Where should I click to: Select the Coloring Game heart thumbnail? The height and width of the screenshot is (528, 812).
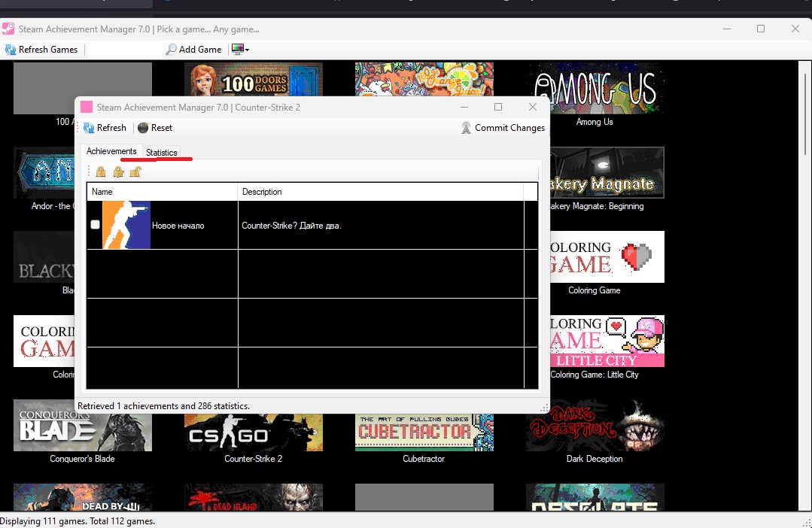pos(607,256)
